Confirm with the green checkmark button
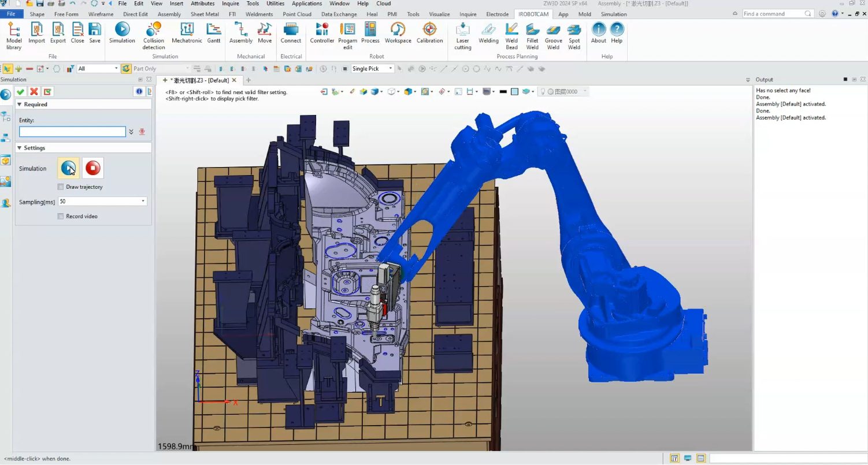Image resolution: width=868 pixels, height=465 pixels. pos(21,91)
